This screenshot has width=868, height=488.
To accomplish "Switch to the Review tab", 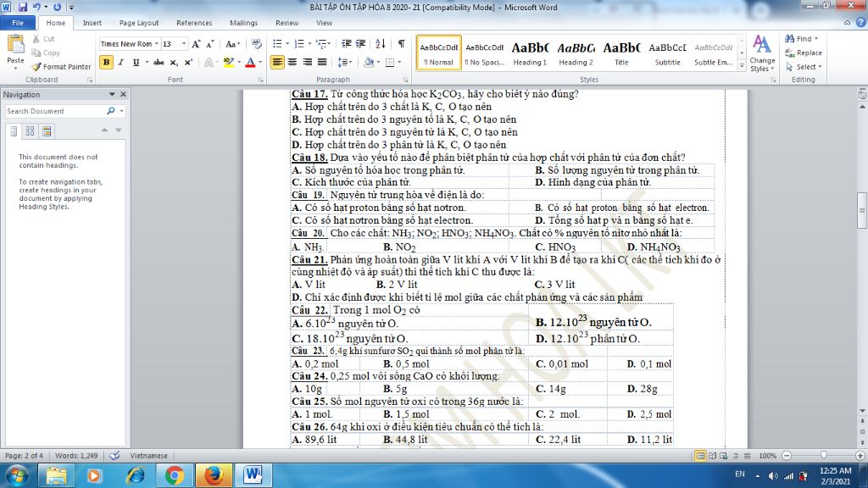I will (287, 23).
